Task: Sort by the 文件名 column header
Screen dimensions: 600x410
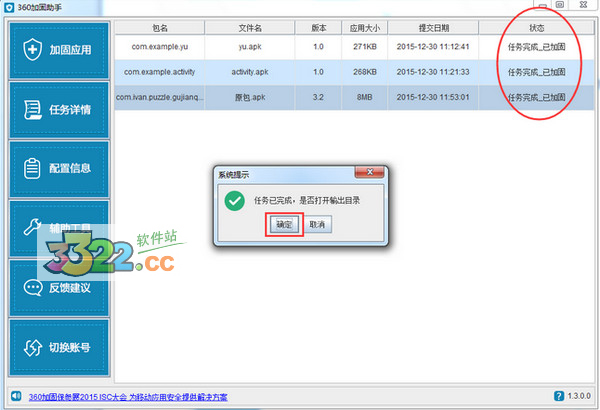Action: 250,28
